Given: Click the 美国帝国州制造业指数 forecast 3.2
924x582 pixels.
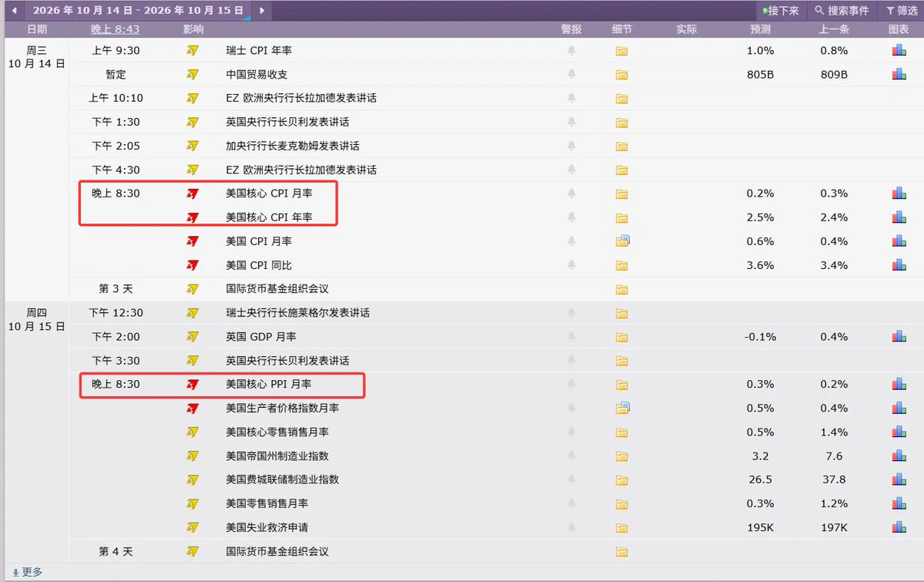Looking at the screenshot, I should coord(760,456).
